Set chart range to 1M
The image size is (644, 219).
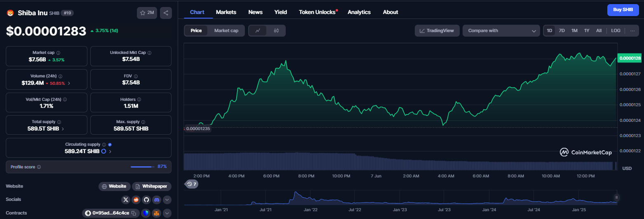(x=574, y=30)
